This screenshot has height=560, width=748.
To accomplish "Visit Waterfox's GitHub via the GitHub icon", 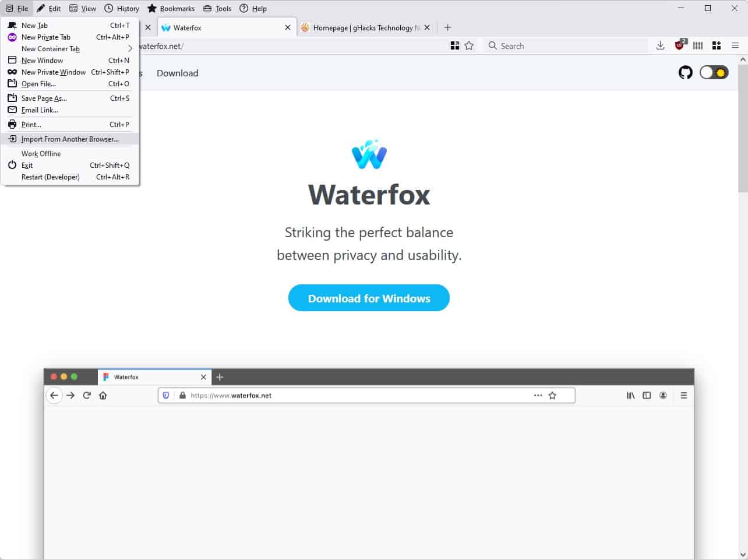I will pos(685,72).
